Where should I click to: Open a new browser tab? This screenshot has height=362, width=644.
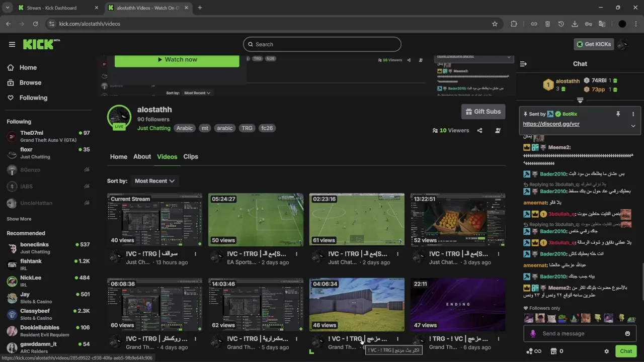click(x=200, y=8)
